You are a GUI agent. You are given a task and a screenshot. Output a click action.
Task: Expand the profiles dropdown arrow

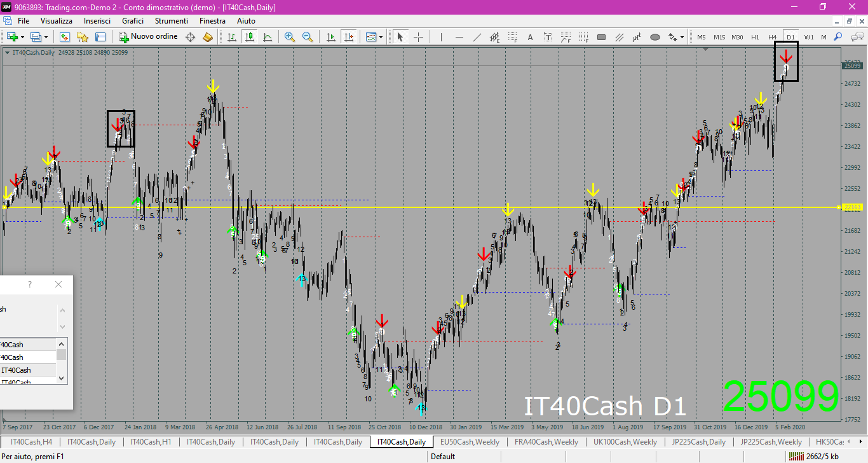click(x=46, y=37)
